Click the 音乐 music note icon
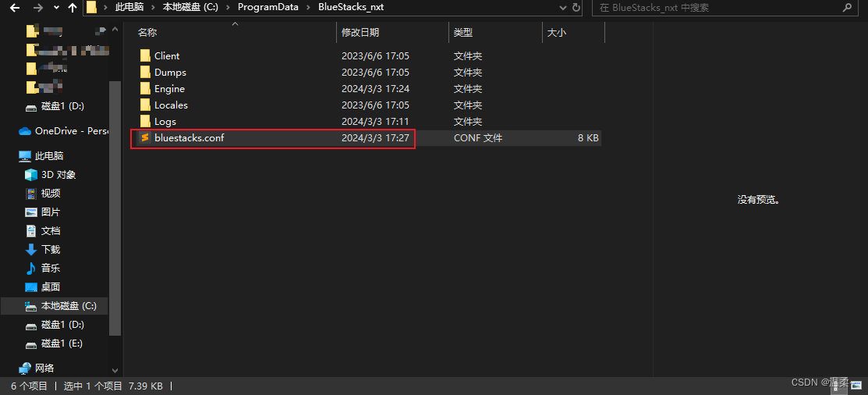Image resolution: width=868 pixels, height=395 pixels. (31, 268)
